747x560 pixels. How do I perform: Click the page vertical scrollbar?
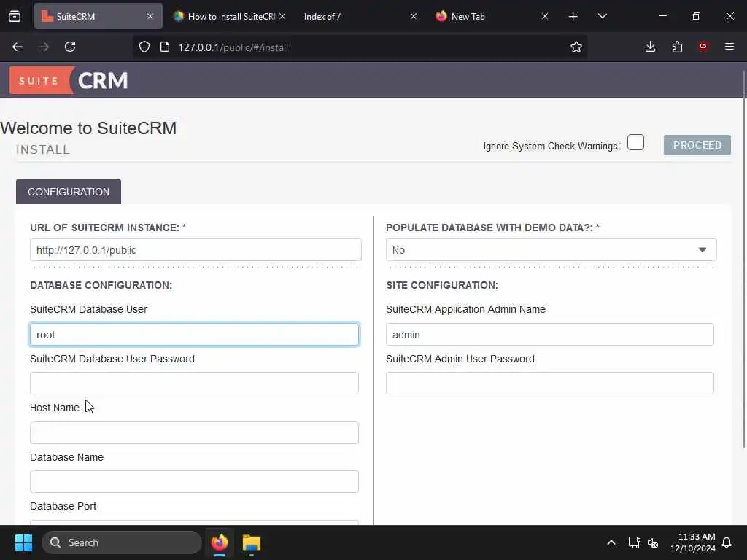pos(744,260)
